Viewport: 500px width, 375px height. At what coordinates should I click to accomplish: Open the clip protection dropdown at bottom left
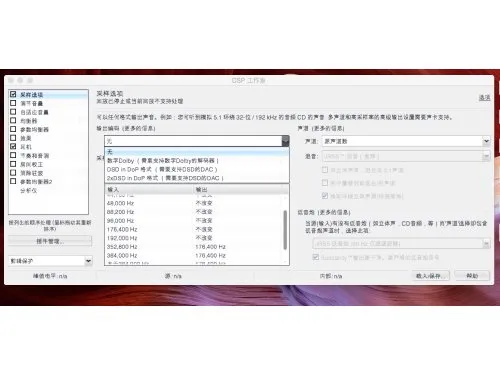point(50,261)
